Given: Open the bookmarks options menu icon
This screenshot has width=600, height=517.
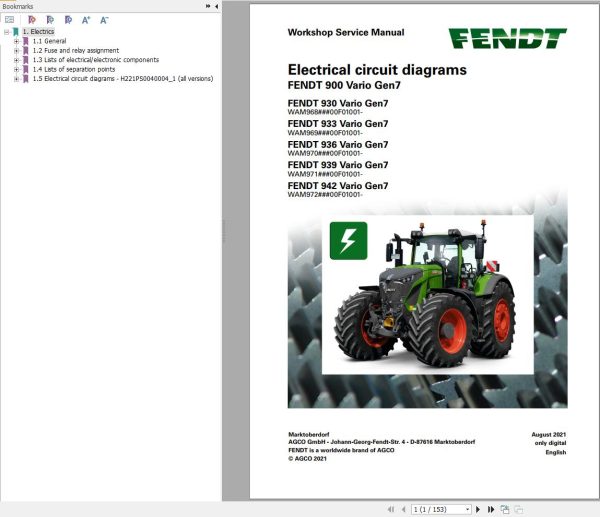Looking at the screenshot, I should [x=10, y=20].
